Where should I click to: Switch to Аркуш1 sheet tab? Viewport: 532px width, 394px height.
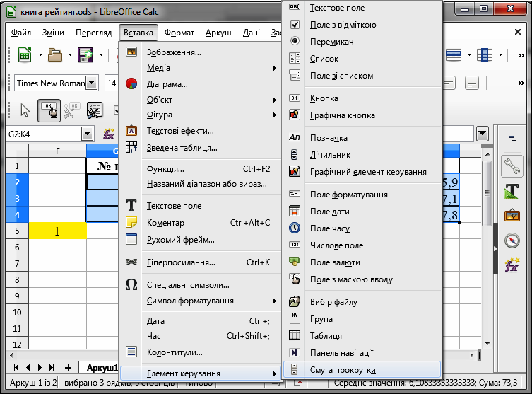[x=101, y=368]
